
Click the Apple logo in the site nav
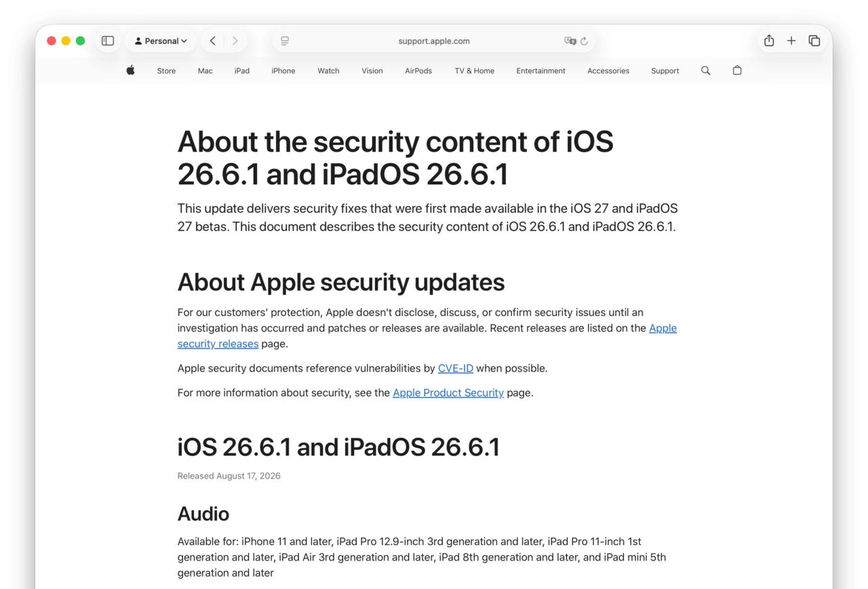coord(130,70)
